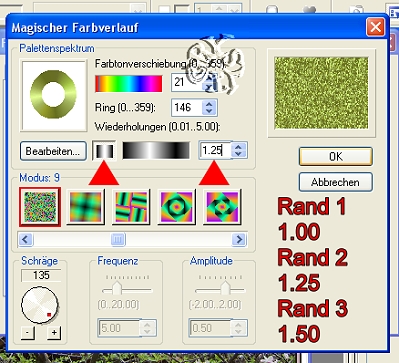
Task: Confirm with the OK button
Action: pyautogui.click(x=336, y=156)
